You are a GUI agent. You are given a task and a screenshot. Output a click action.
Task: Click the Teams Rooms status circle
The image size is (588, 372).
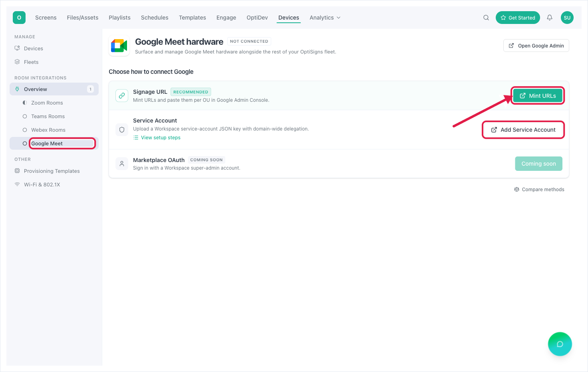click(x=25, y=116)
